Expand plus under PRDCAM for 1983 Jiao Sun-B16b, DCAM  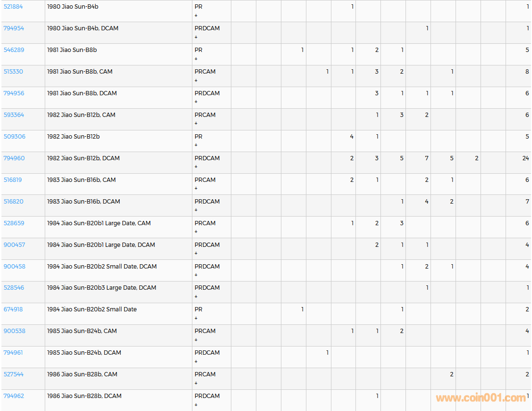tap(196, 210)
